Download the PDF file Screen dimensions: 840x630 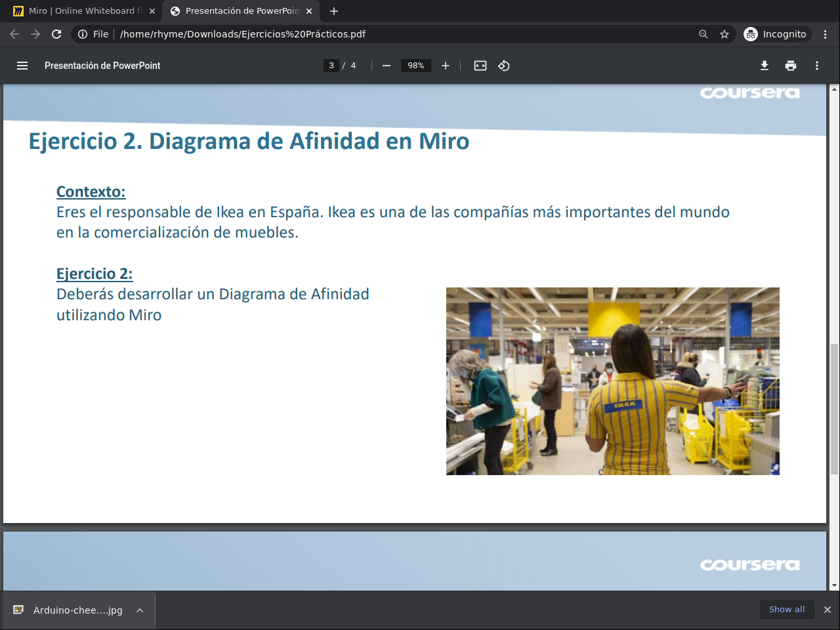point(765,66)
